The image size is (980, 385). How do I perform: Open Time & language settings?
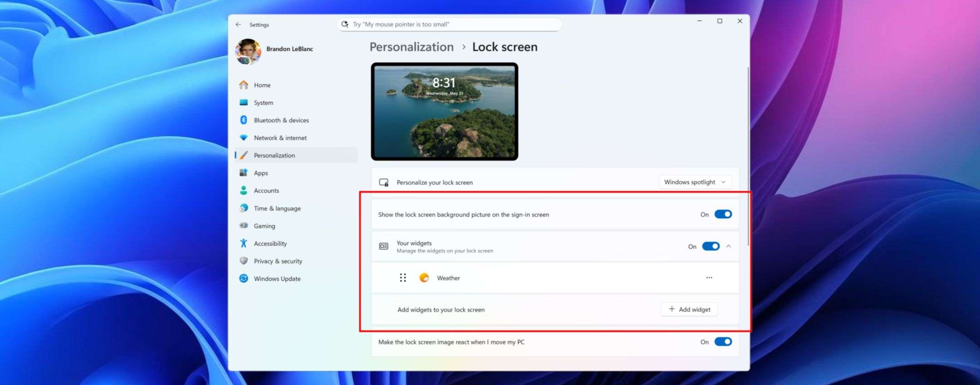point(297,208)
